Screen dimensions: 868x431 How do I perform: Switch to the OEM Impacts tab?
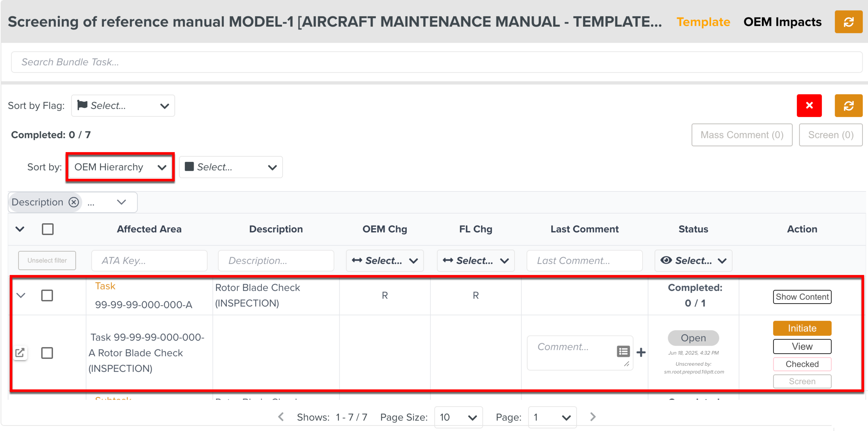tap(782, 22)
